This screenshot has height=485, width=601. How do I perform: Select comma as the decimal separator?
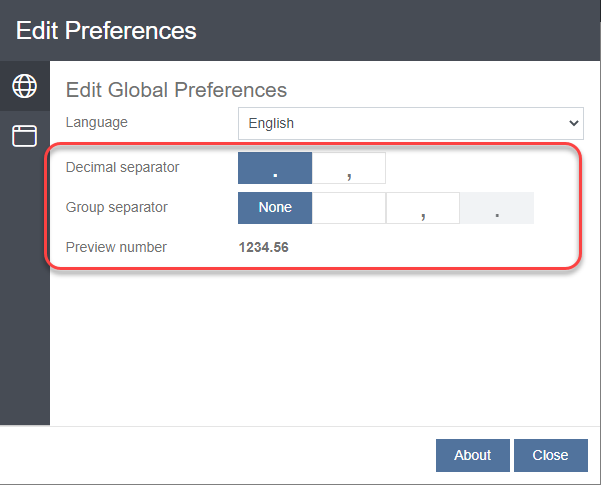pos(349,168)
